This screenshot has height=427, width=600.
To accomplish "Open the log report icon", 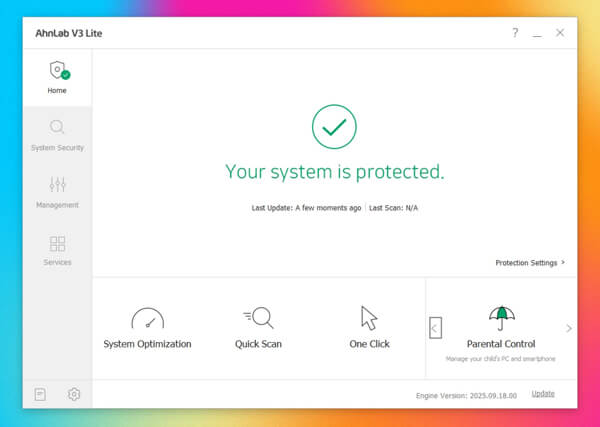I will pyautogui.click(x=40, y=394).
